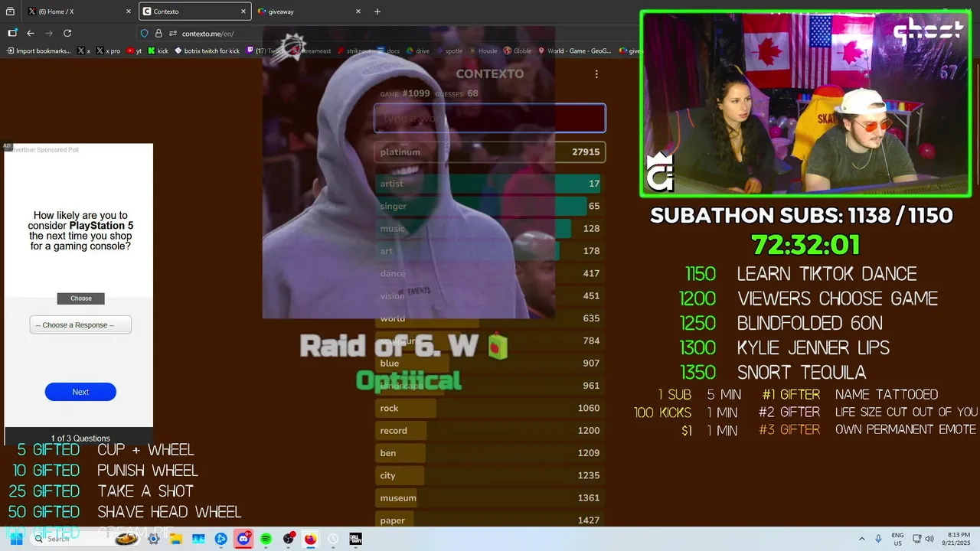Open the 'drive' bookmark

point(417,51)
